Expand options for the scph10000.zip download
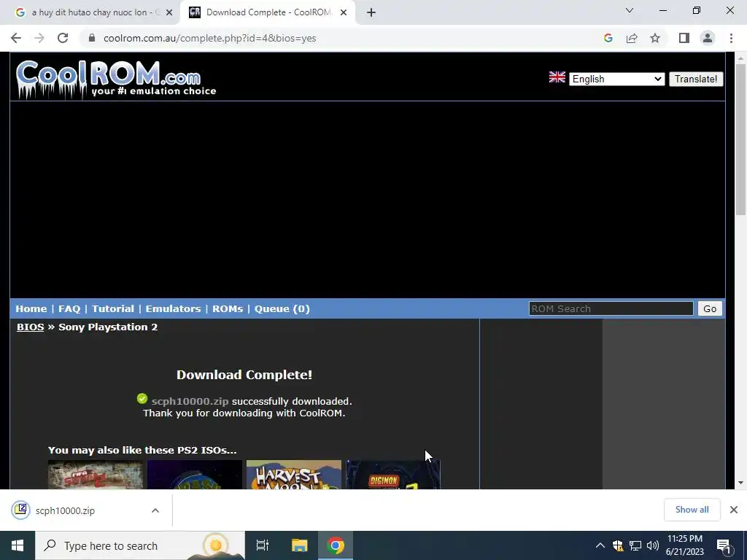Viewport: 747px width, 560px height. tap(155, 510)
